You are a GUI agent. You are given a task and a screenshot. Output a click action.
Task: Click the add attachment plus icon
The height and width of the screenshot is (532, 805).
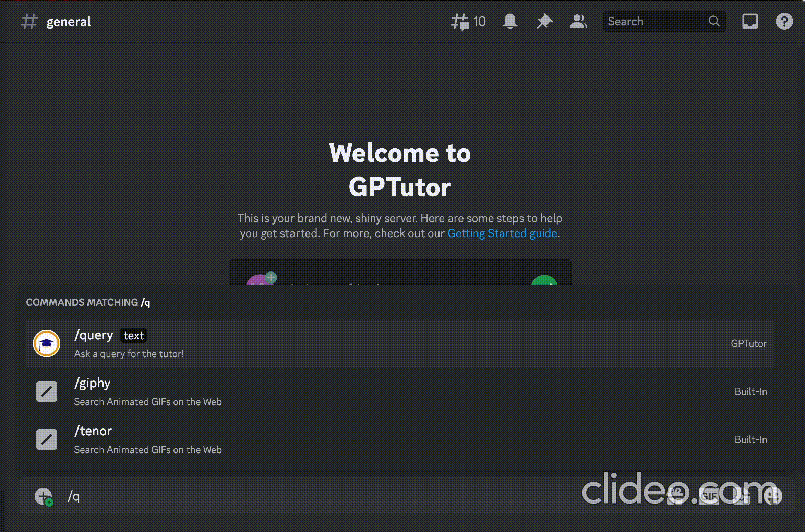pyautogui.click(x=45, y=495)
